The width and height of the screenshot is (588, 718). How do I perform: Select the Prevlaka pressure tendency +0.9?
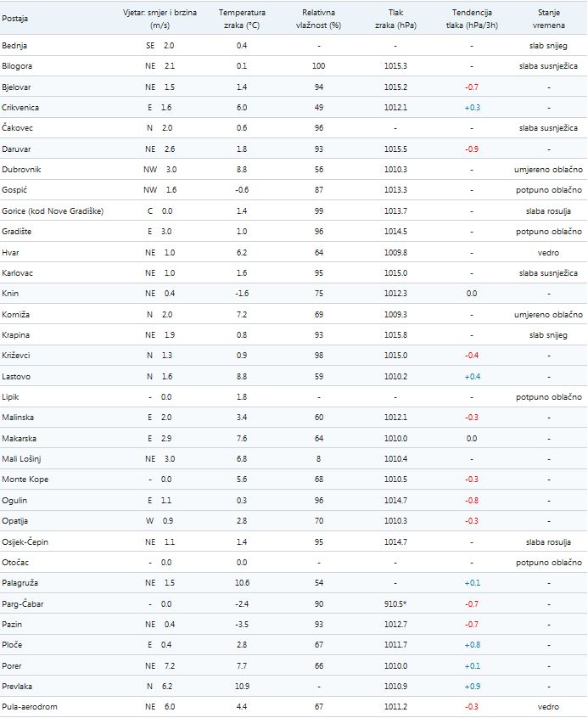point(472,687)
